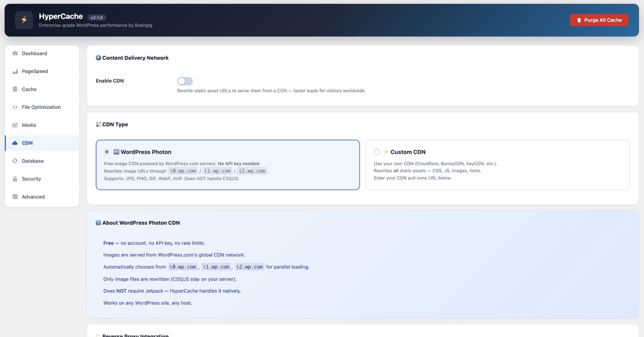Image resolution: width=644 pixels, height=337 pixels.
Task: Click the File Optimization code brackets icon
Action: point(15,107)
